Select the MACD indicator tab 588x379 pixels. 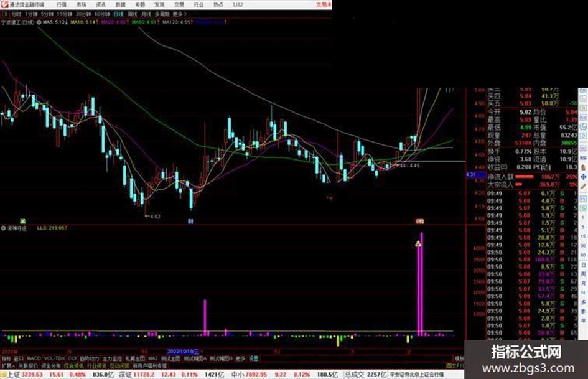pos(34,358)
